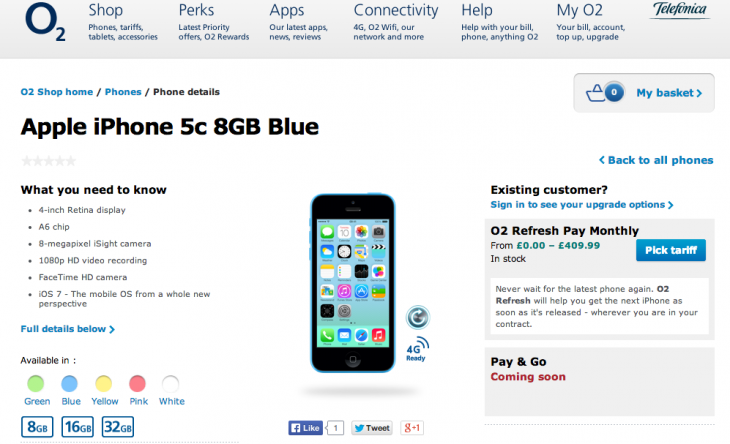
Task: Choose the Green colour swatch
Action: coord(36,384)
